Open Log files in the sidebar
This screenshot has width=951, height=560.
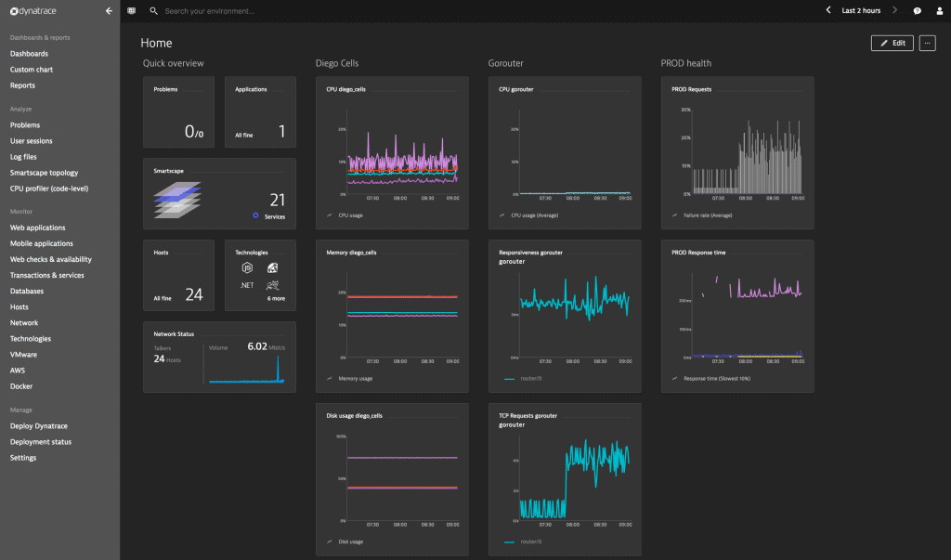click(23, 157)
